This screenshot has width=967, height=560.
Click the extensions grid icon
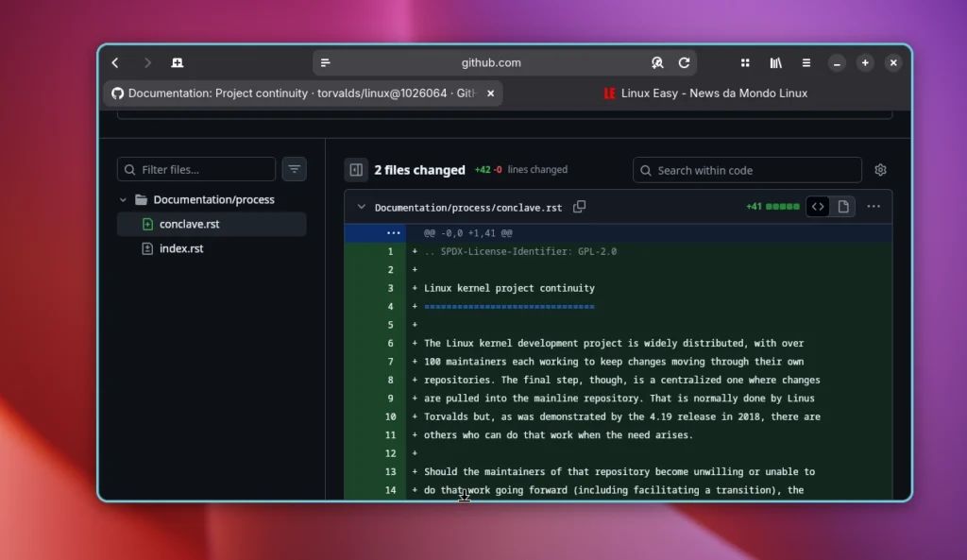(744, 62)
